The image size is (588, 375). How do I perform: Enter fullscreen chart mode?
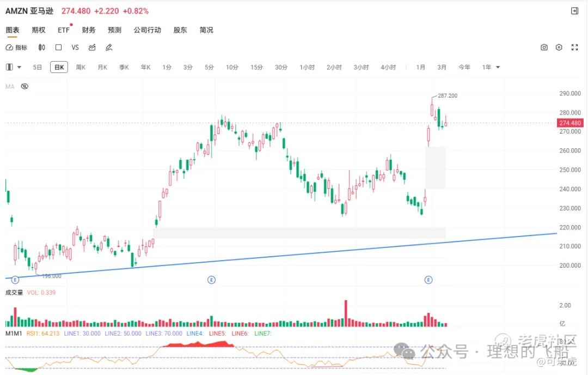point(574,47)
